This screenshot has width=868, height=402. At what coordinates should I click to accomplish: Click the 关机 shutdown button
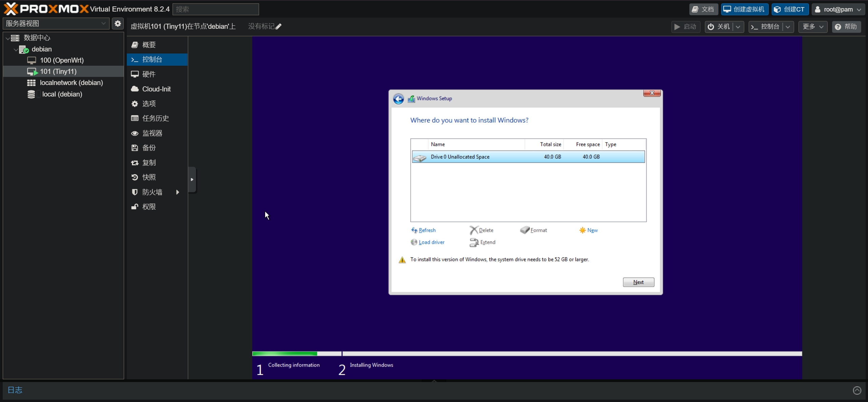pos(719,27)
